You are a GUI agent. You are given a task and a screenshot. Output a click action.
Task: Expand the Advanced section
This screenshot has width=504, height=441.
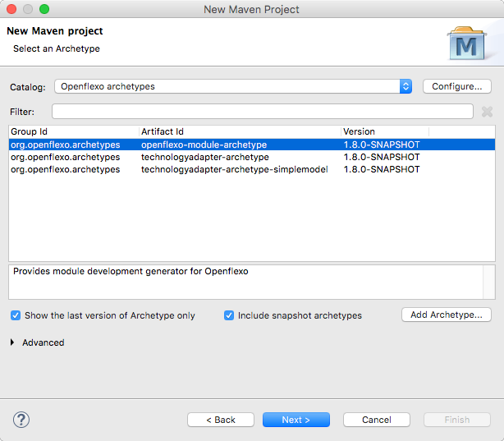12,342
